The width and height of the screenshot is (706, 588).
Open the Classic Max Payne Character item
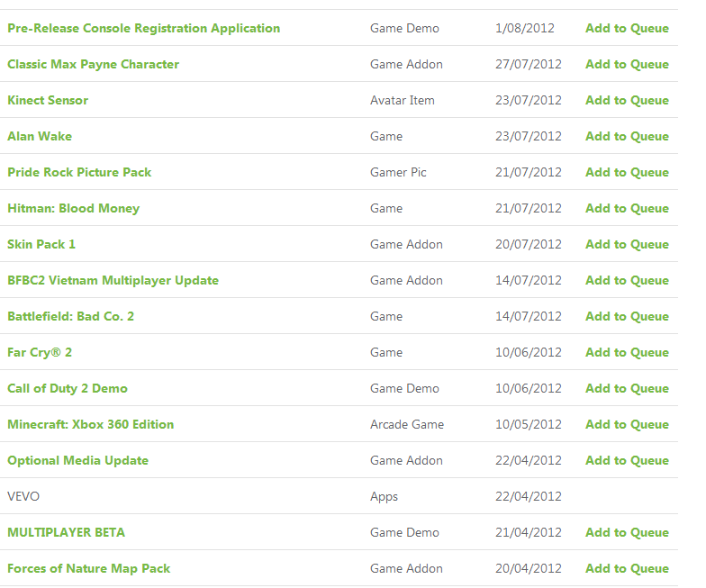94,65
